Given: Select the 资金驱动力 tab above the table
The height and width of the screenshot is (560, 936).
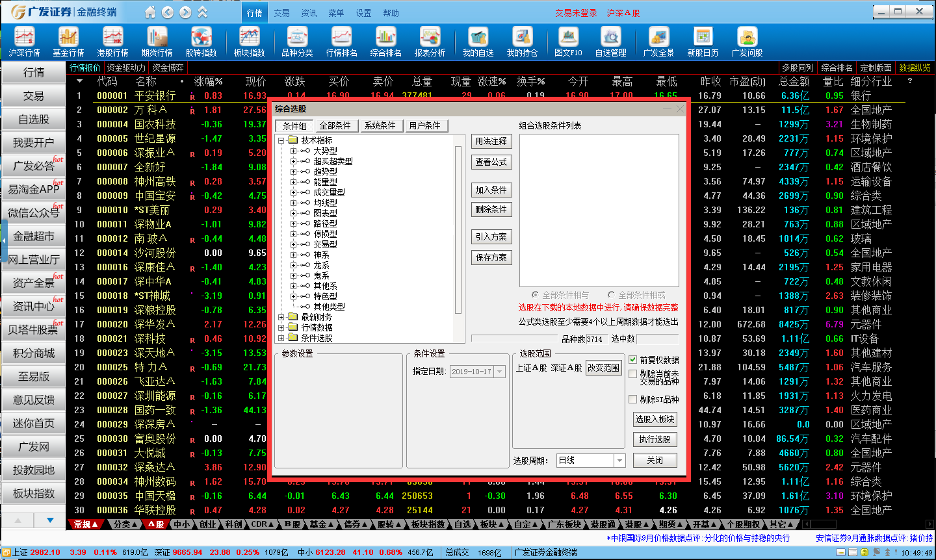Looking at the screenshot, I should (x=126, y=68).
